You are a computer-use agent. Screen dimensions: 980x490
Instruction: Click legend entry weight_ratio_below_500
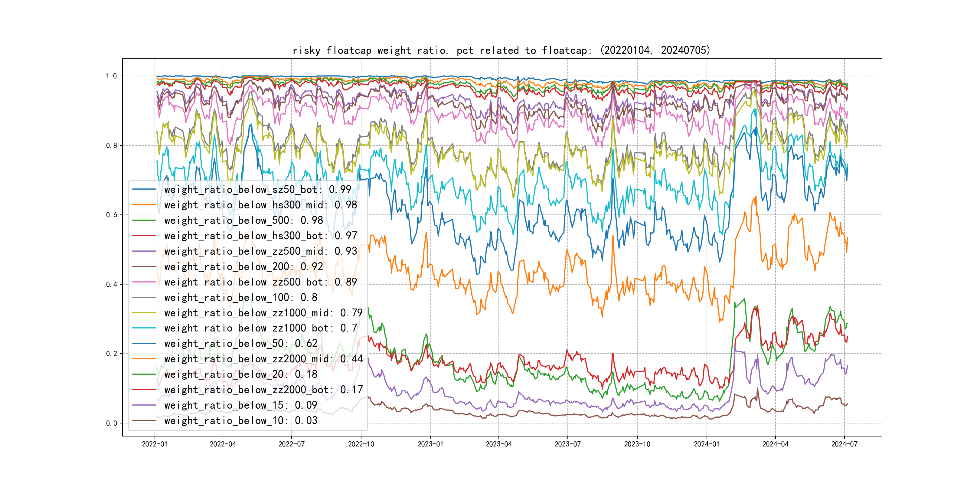point(243,220)
